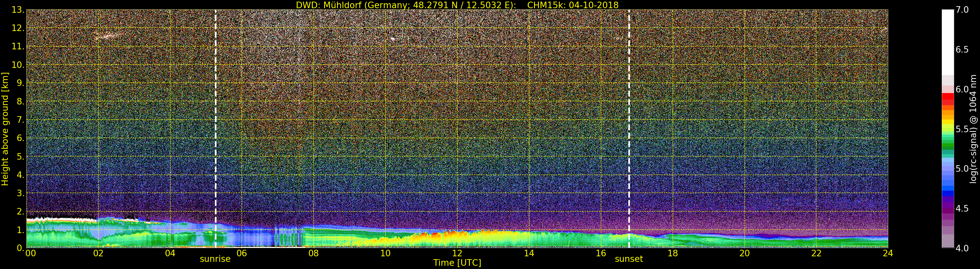The image size is (980, 269).
Task: Click the 'CHM15k: 04-10-2018' title text
Action: [x=573, y=5]
